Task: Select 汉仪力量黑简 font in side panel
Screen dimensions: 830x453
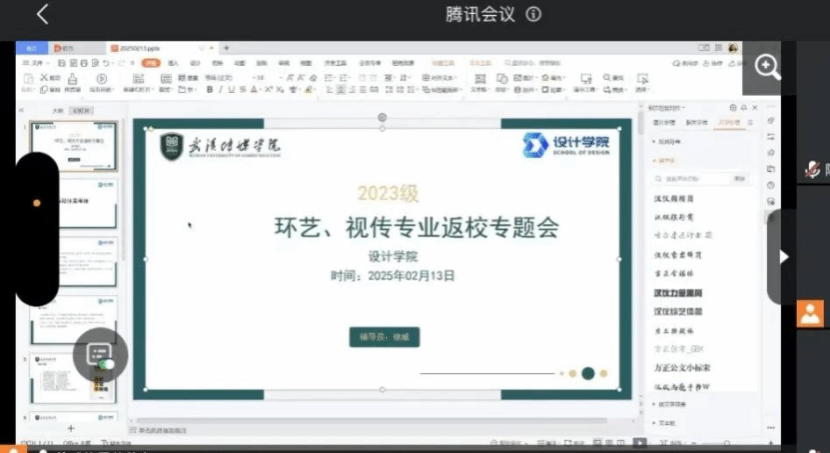Action: (678, 293)
